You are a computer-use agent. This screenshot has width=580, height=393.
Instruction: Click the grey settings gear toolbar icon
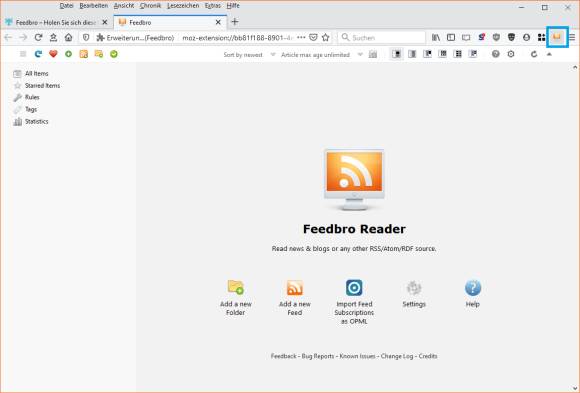point(511,54)
